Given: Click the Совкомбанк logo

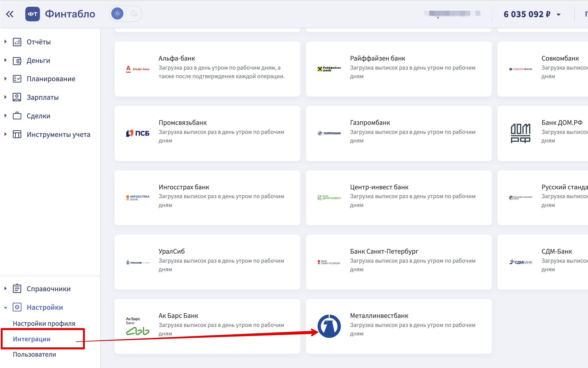Looking at the screenshot, I should (x=520, y=69).
